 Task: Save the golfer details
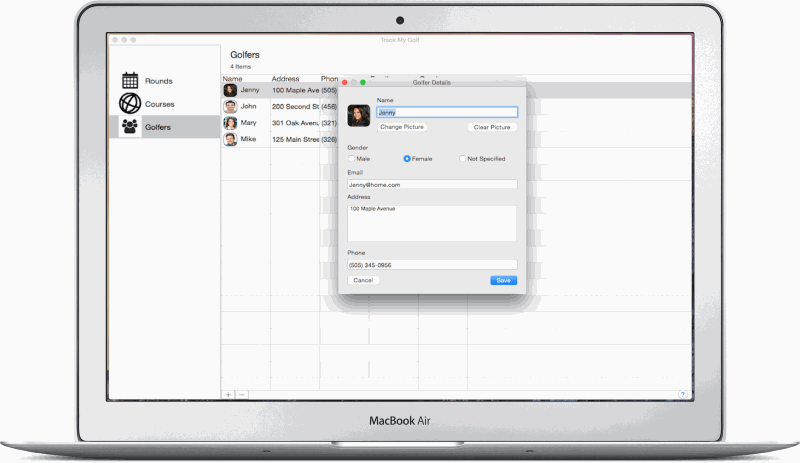click(504, 281)
